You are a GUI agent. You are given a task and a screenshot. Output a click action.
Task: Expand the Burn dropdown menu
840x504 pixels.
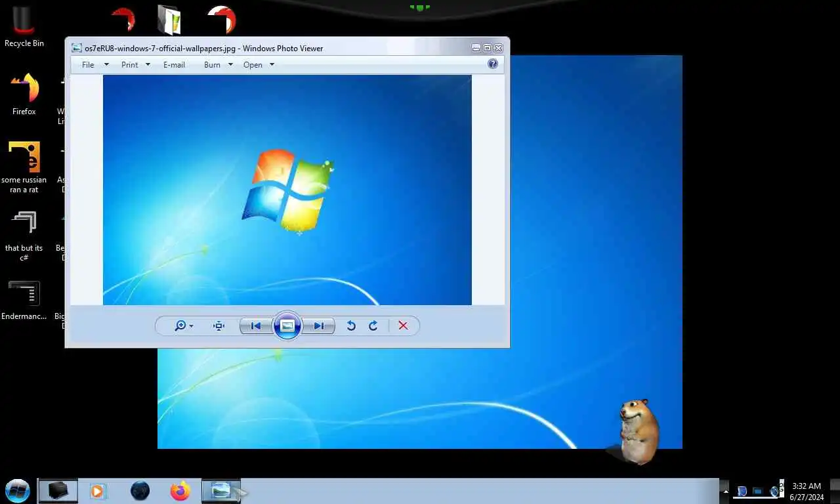point(218,65)
